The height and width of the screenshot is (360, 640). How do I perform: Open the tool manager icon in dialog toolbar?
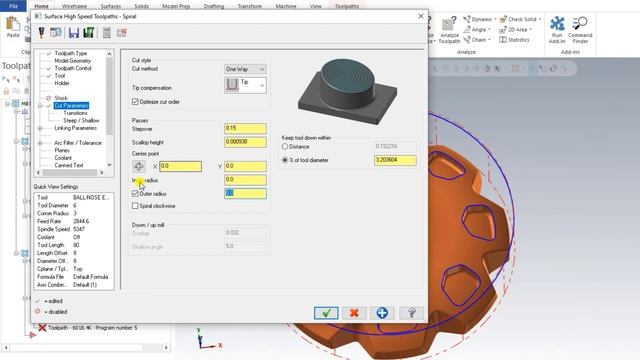[41, 33]
